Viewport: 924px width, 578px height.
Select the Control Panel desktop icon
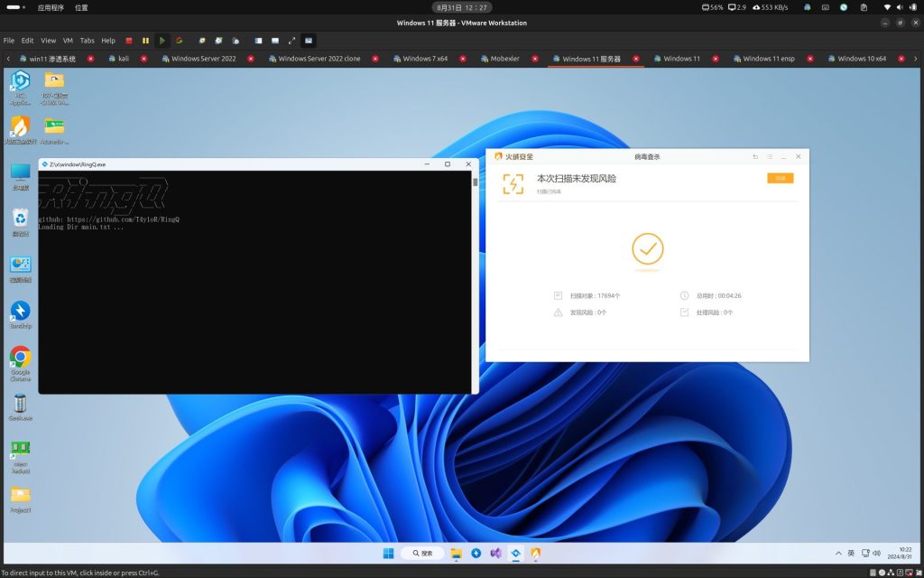(x=20, y=268)
